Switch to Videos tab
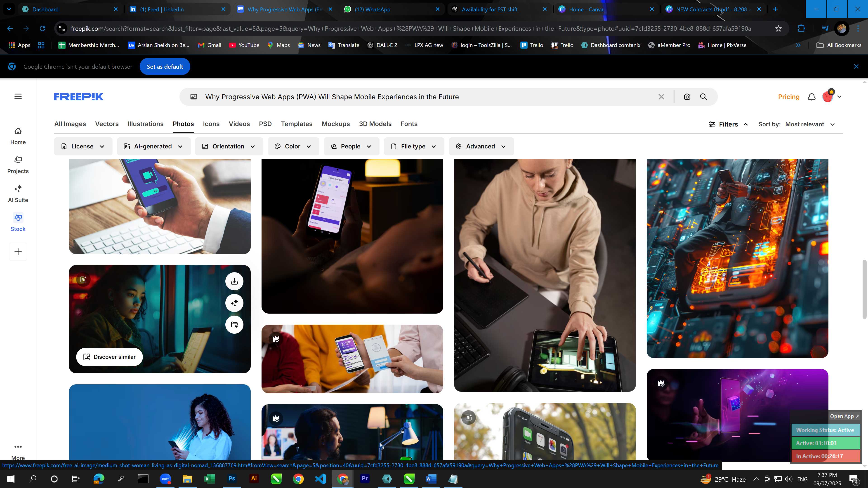This screenshot has width=868, height=488. click(239, 124)
